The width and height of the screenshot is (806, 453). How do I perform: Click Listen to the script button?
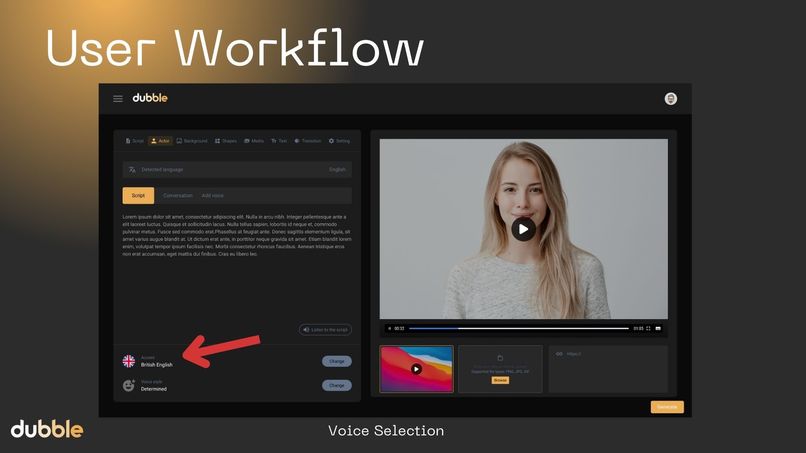(x=325, y=330)
